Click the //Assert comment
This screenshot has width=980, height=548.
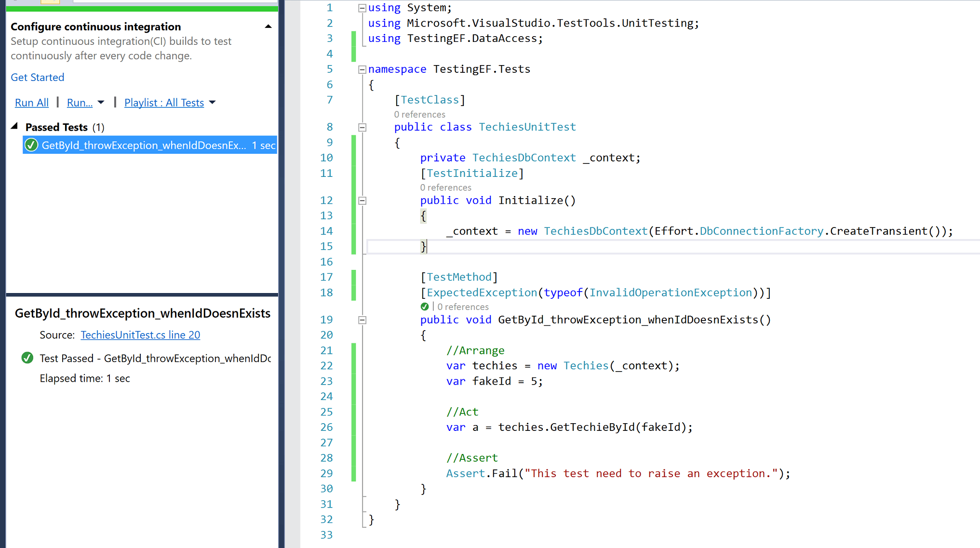click(472, 458)
